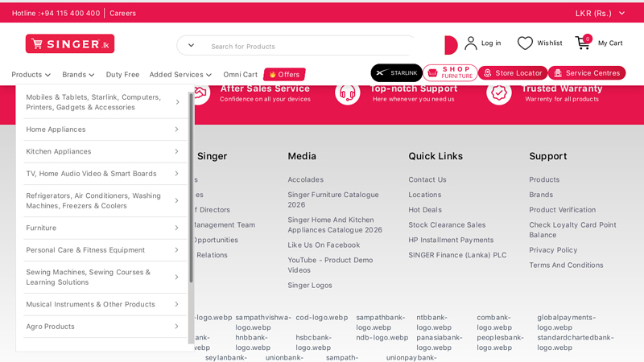Open the Store Locator button
Image resolution: width=644 pixels, height=362 pixels.
[x=512, y=73]
